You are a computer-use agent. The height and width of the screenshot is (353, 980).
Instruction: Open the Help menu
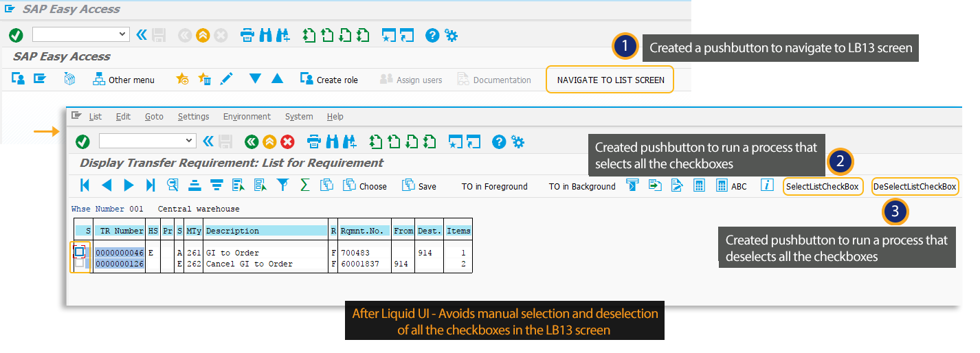335,117
